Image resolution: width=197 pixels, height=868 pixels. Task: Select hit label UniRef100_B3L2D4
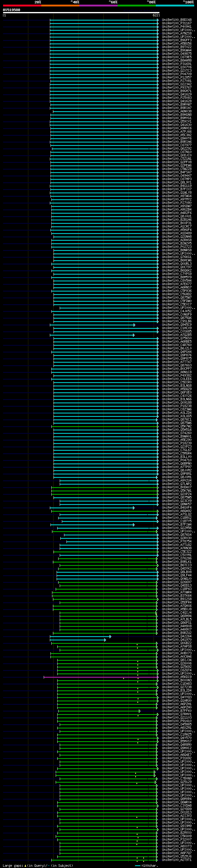[177, 690]
